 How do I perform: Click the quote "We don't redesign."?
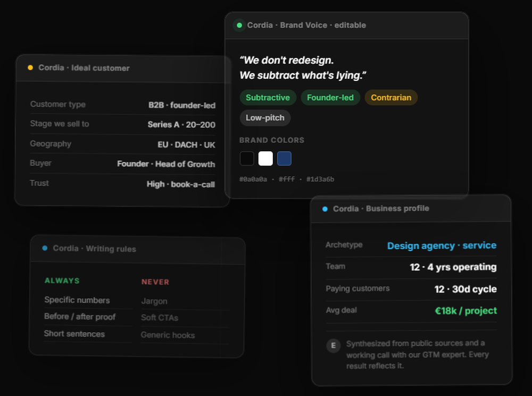[287, 60]
